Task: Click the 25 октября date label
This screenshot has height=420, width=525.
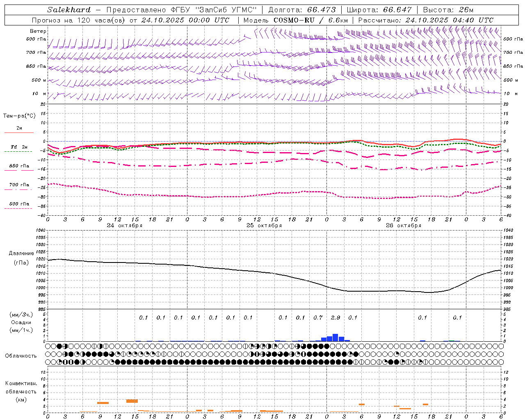Action: point(264,226)
